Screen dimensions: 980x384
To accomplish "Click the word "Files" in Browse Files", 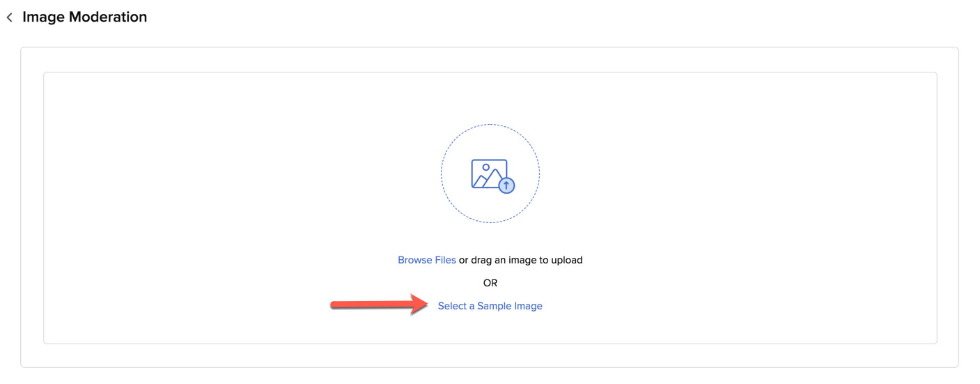I will (x=445, y=260).
